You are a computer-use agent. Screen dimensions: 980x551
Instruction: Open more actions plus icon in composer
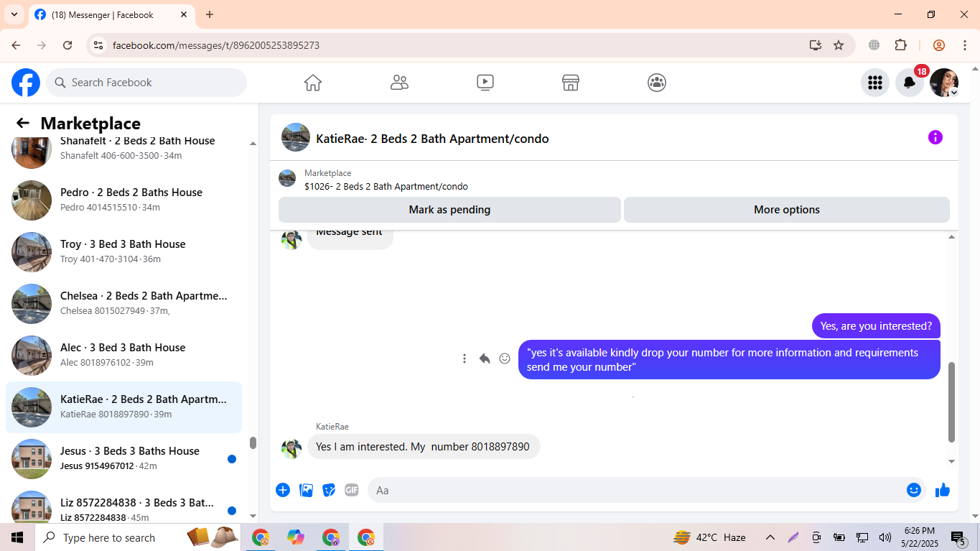click(283, 490)
